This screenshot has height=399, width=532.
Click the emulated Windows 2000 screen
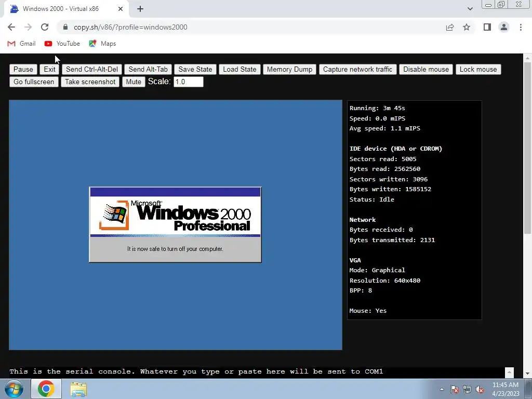pyautogui.click(x=176, y=224)
